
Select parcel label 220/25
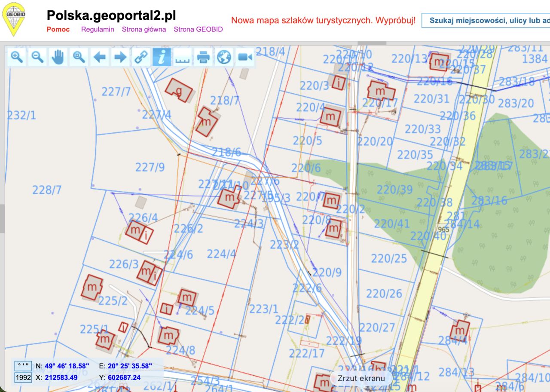click(x=389, y=258)
